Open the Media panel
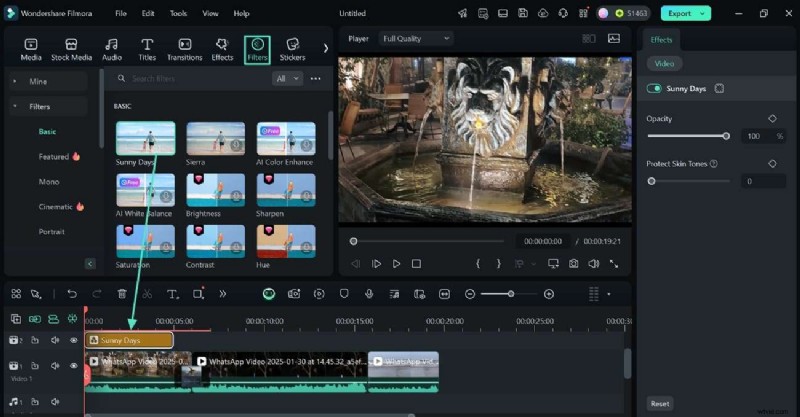 click(31, 50)
